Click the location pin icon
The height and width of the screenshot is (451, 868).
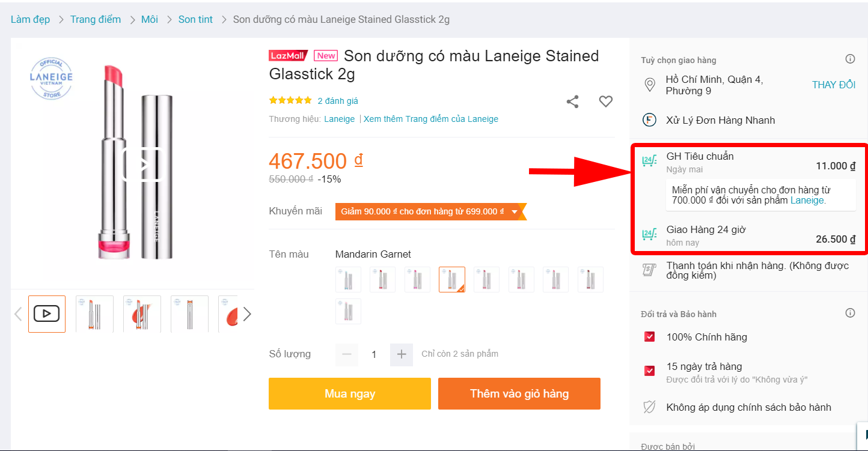pyautogui.click(x=649, y=85)
